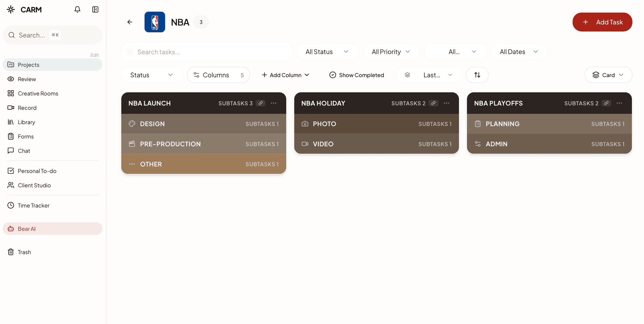
Task: Open the Status group-by dropdown
Action: (152, 75)
